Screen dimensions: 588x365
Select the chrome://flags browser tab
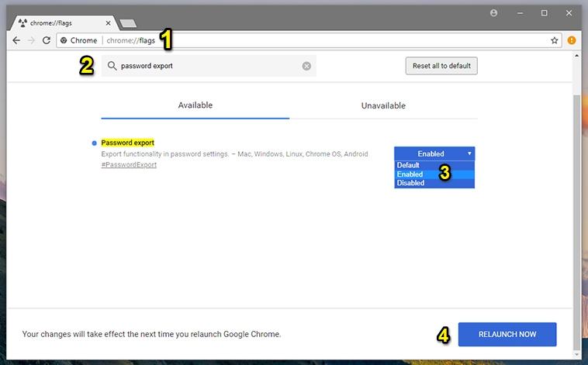(x=66, y=23)
